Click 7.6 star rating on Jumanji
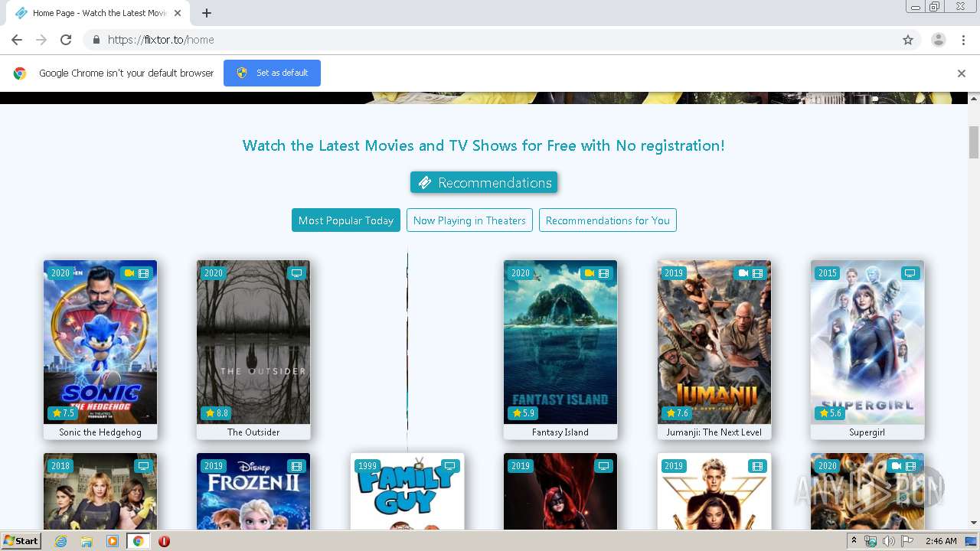980x551 pixels. [x=677, y=413]
